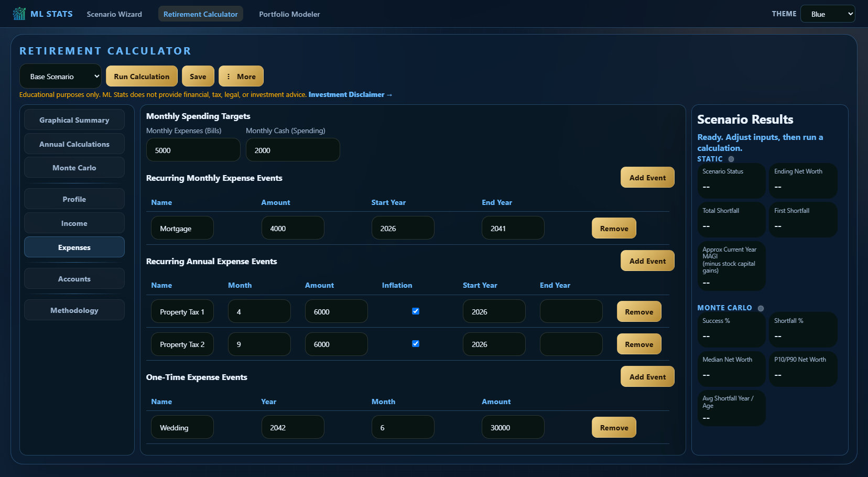Open the More menu with three dots

point(241,76)
